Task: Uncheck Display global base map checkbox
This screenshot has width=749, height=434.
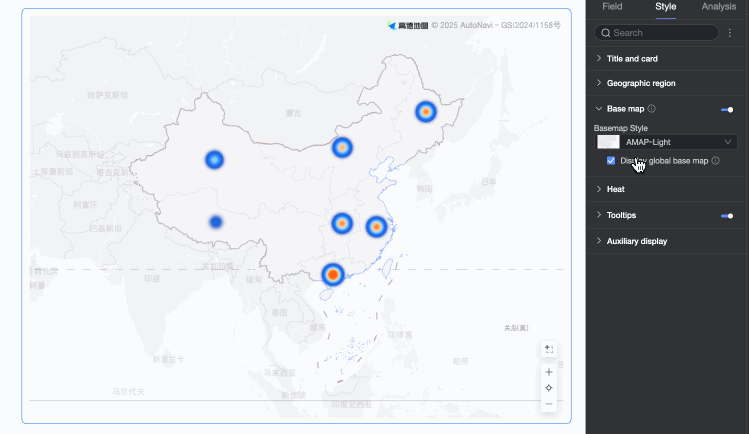Action: pyautogui.click(x=611, y=161)
